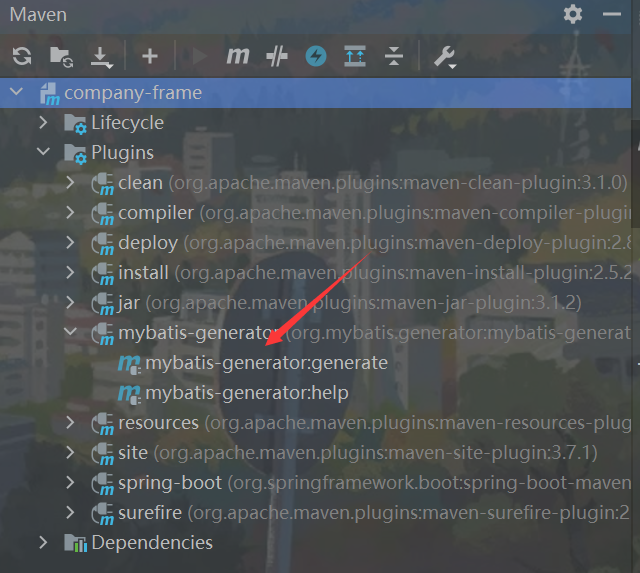640x573 pixels.
Task: Select the surefire plugin entry
Action: [x=373, y=513]
